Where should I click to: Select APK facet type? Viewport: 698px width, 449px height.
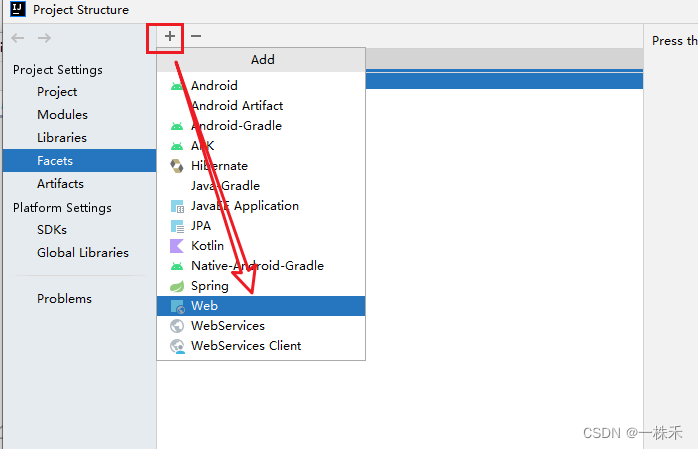click(261, 146)
